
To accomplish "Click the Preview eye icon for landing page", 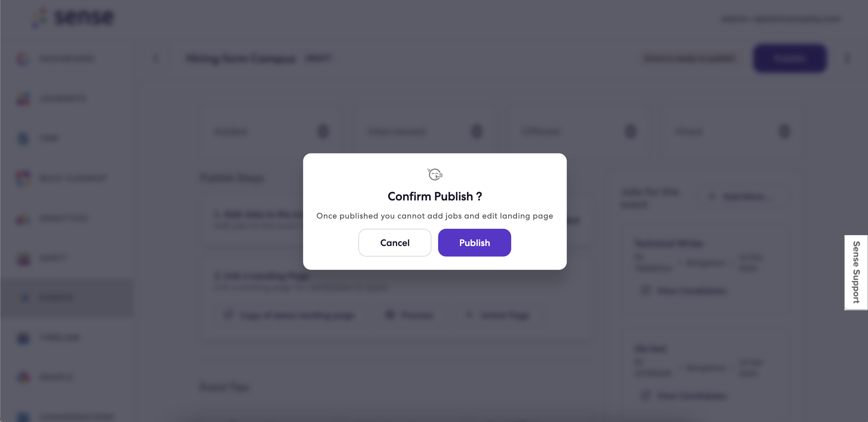I will pos(390,315).
